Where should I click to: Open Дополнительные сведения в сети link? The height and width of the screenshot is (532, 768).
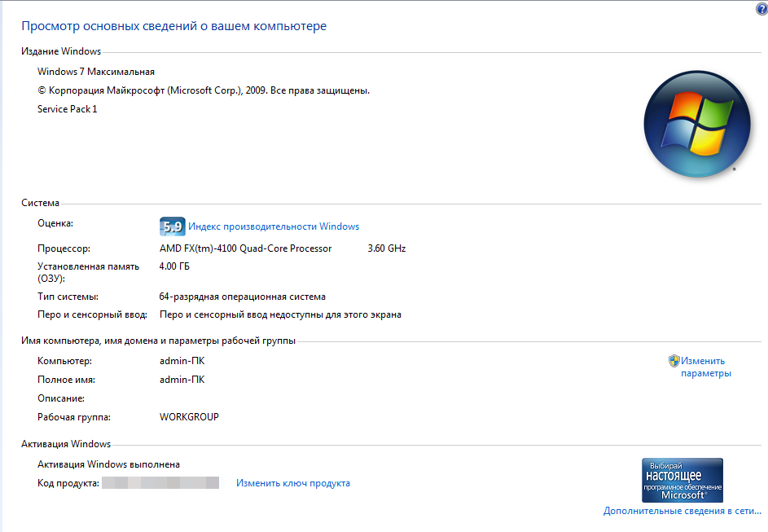coord(682,511)
